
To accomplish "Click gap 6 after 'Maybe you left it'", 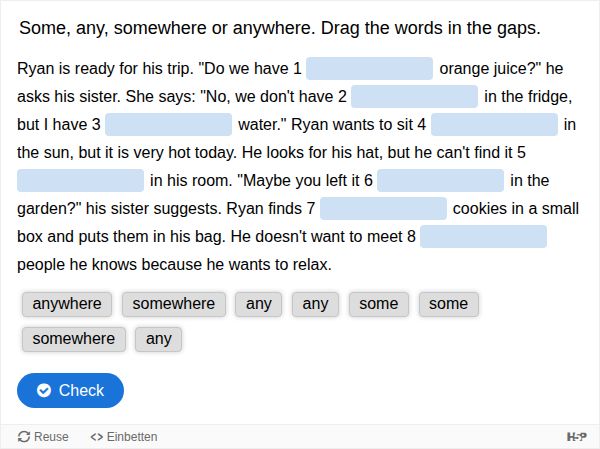I will pos(440,181).
